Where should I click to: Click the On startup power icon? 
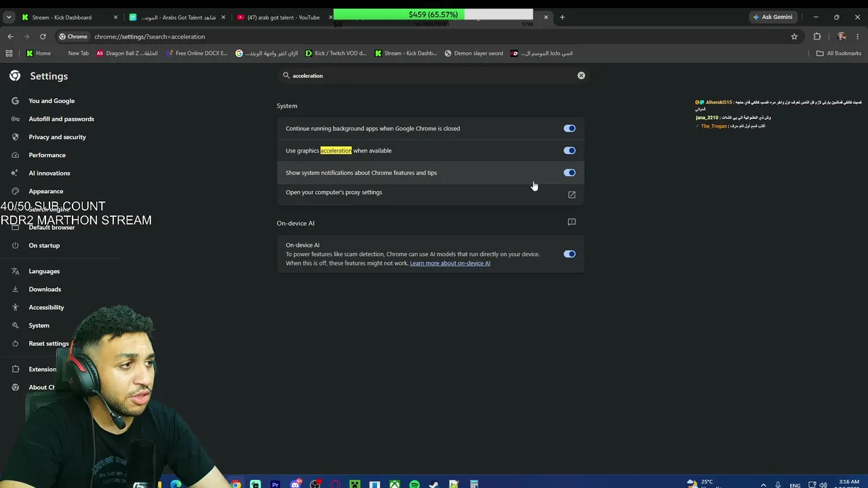click(15, 245)
